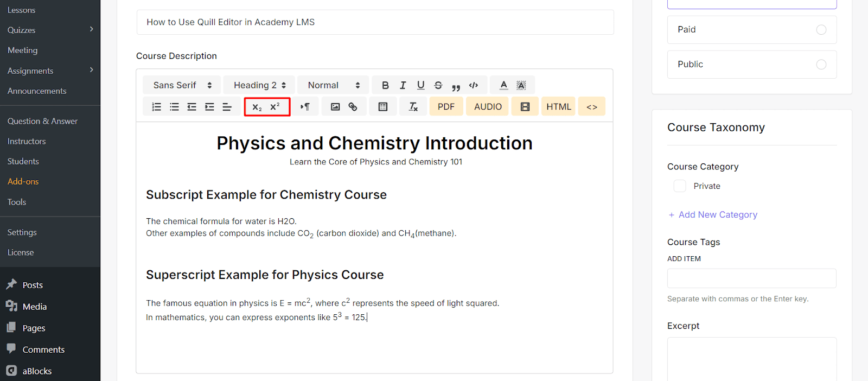Open text alignment options
Image resolution: width=868 pixels, height=381 pixels.
(x=227, y=107)
